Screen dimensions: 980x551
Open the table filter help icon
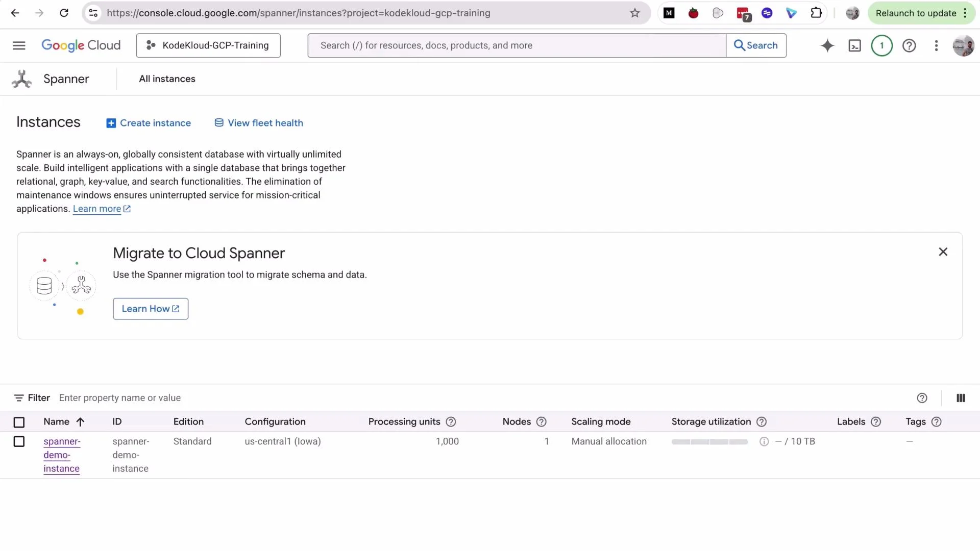[x=922, y=398]
